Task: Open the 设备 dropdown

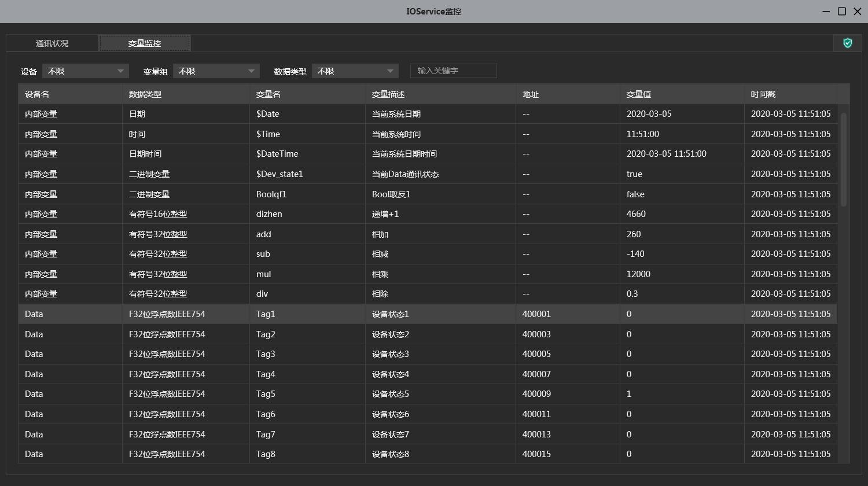Action: [x=86, y=71]
